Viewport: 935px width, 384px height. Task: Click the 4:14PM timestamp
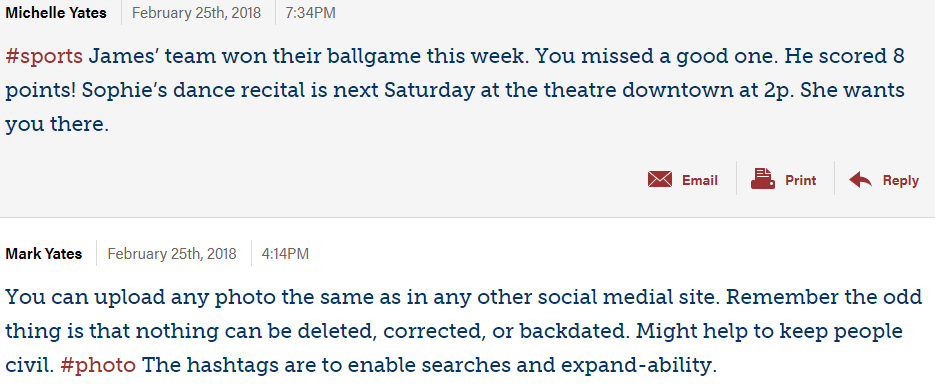285,254
